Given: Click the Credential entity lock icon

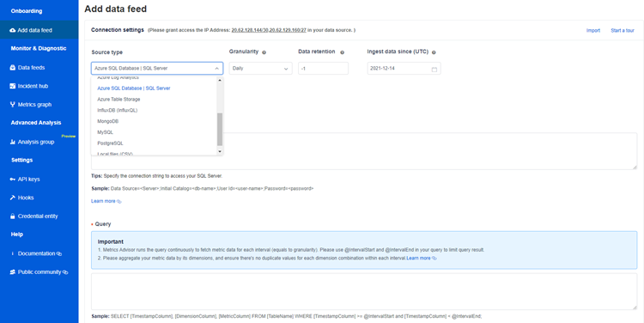Looking at the screenshot, I should [12, 216].
